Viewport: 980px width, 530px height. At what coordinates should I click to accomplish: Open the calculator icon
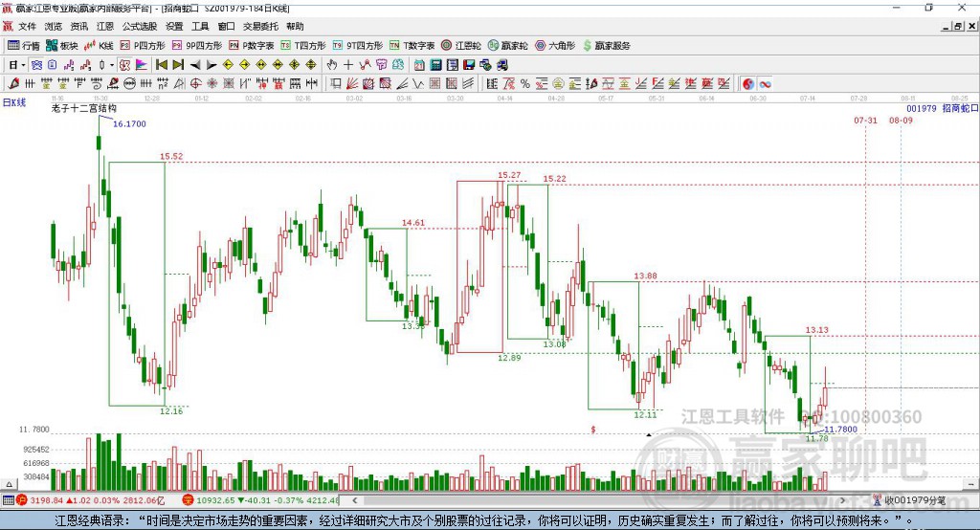point(435,65)
